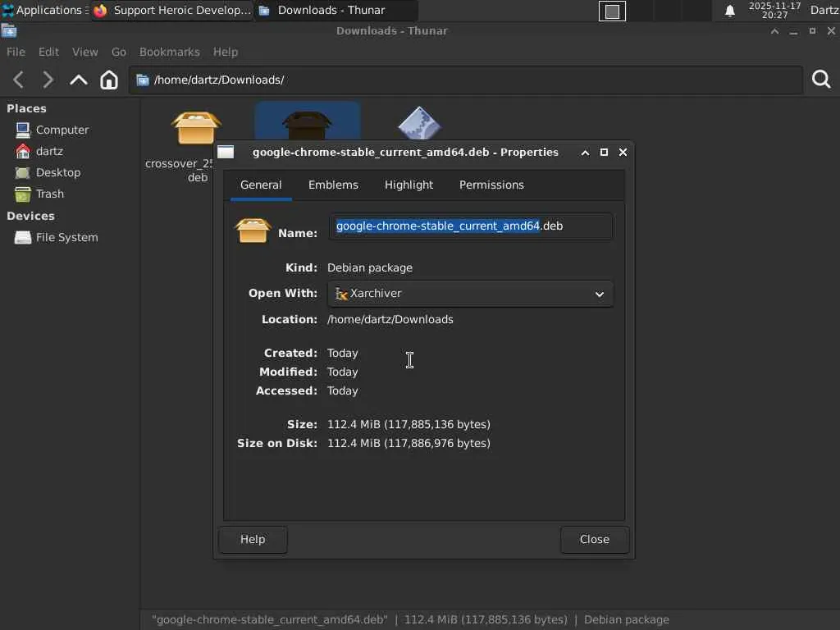The width and height of the screenshot is (840, 630).
Task: Click the /home/dartz/Downloads/ location bar
Action: pos(465,80)
